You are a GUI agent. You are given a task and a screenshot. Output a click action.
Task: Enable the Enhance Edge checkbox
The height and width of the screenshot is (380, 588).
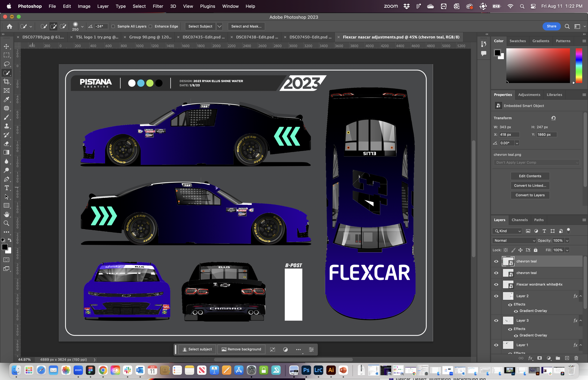tap(151, 26)
